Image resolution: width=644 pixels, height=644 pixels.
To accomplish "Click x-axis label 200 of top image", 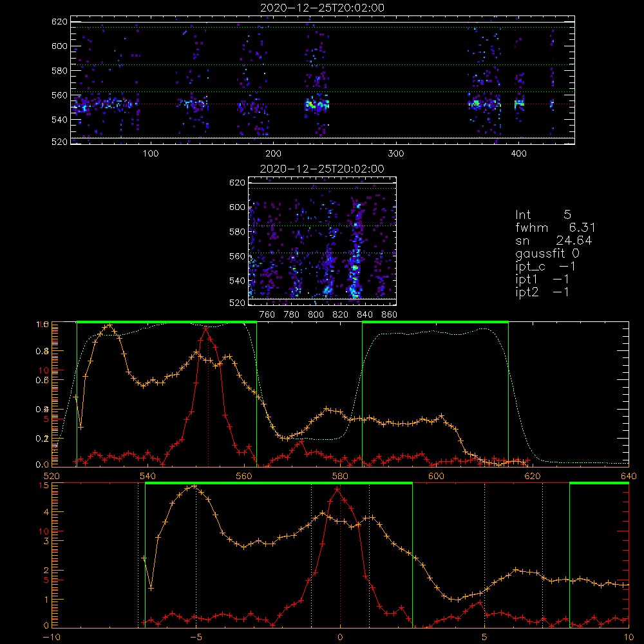I will [273, 154].
